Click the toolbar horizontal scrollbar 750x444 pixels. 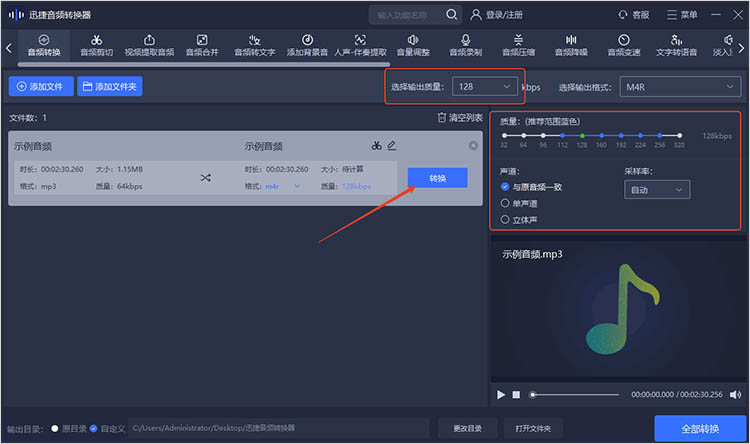204,64
